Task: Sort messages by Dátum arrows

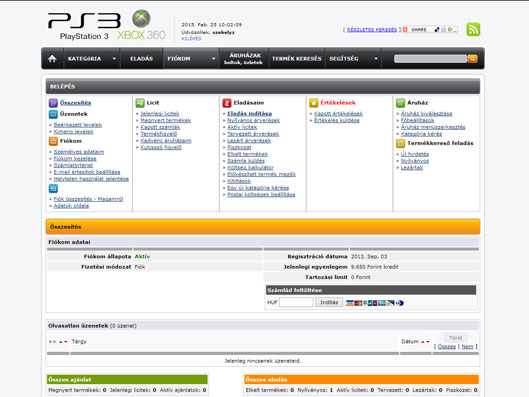Action: point(425,342)
